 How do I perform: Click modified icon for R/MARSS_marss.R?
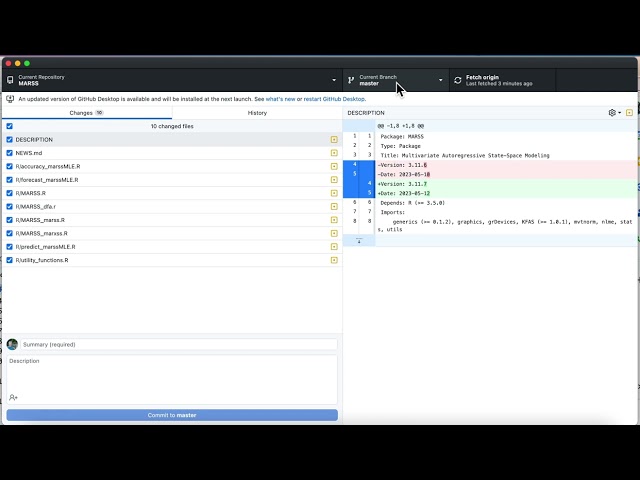click(x=334, y=220)
